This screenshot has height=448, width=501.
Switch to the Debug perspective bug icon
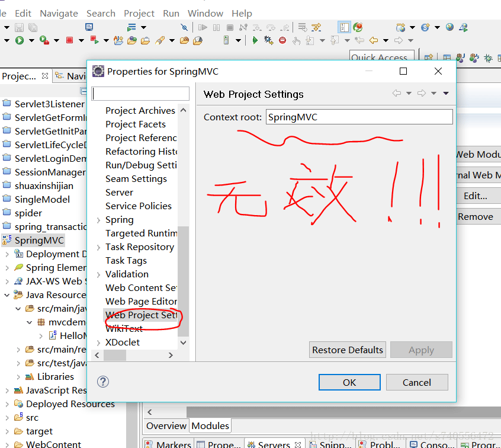488,58
